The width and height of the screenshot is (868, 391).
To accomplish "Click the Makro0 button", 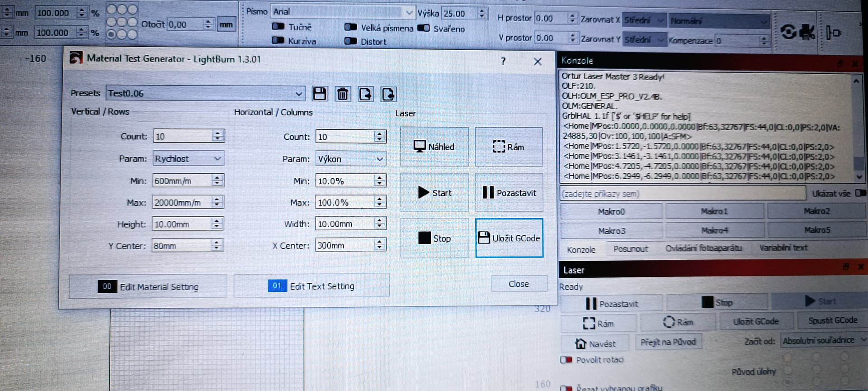I will click(x=611, y=211).
